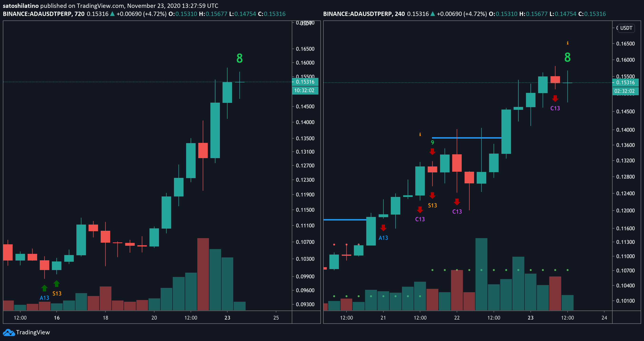
Task: Click red arrow above leftmost purple C13
Action: (x=420, y=210)
